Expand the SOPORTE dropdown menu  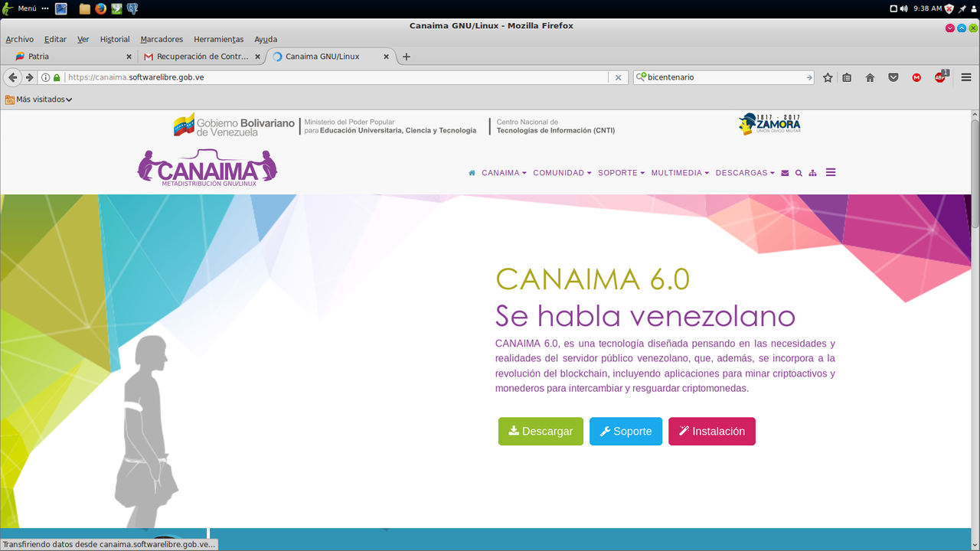[621, 173]
